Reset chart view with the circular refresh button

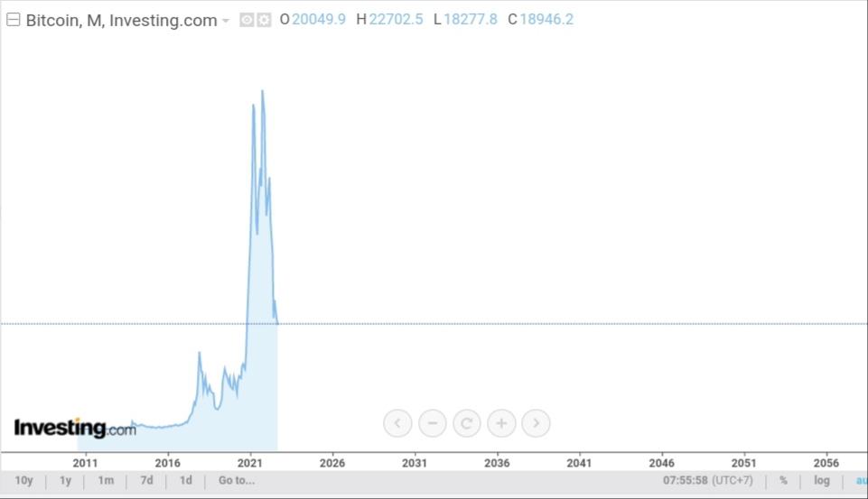tap(467, 423)
